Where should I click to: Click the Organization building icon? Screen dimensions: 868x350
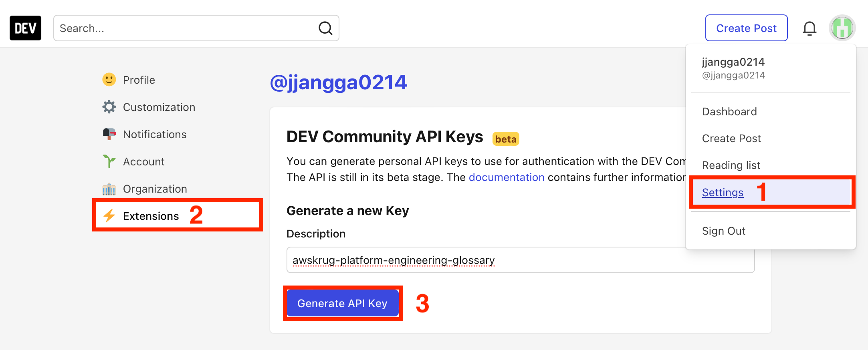point(109,189)
